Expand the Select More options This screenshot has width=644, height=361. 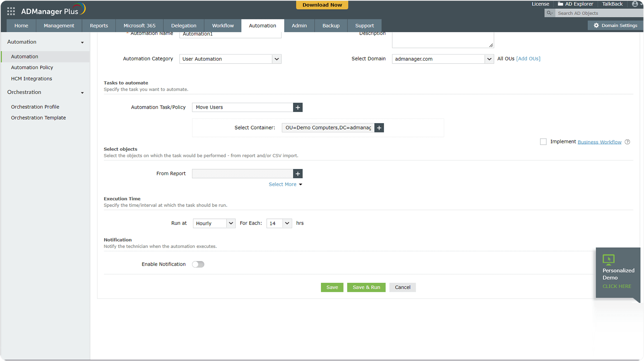(285, 184)
